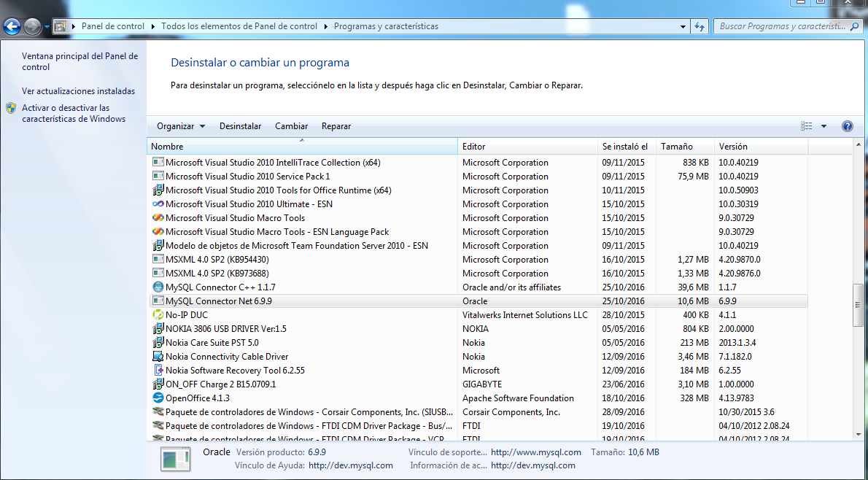Open Vínculo de Ayuda dev.mysql.com link

click(x=351, y=465)
